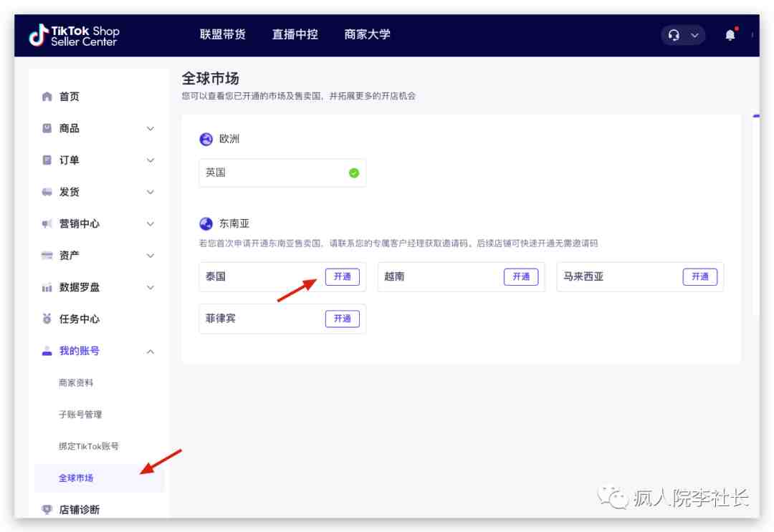Click 开通 button for 泰国

pos(342,276)
